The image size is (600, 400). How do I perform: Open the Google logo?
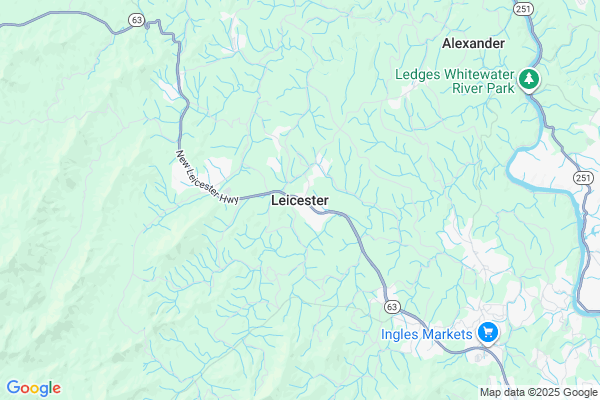(x=34, y=388)
